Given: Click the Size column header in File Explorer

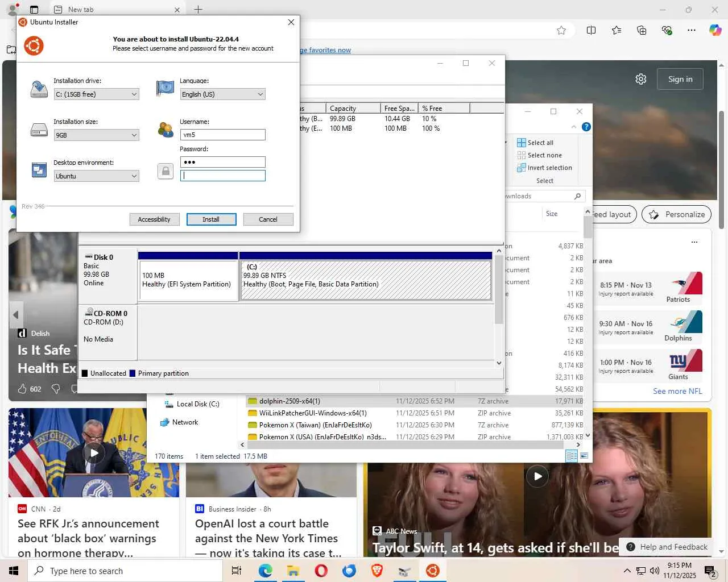Looking at the screenshot, I should (552, 214).
